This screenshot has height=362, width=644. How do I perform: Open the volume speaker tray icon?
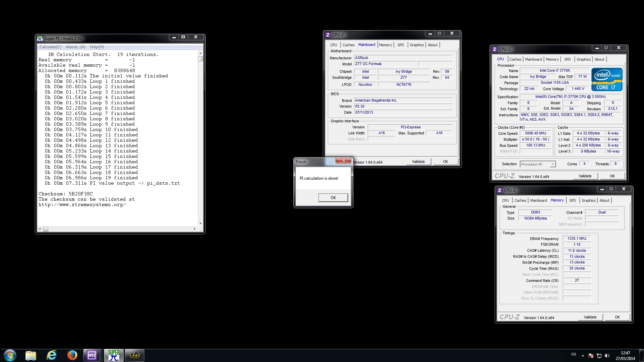point(607,356)
